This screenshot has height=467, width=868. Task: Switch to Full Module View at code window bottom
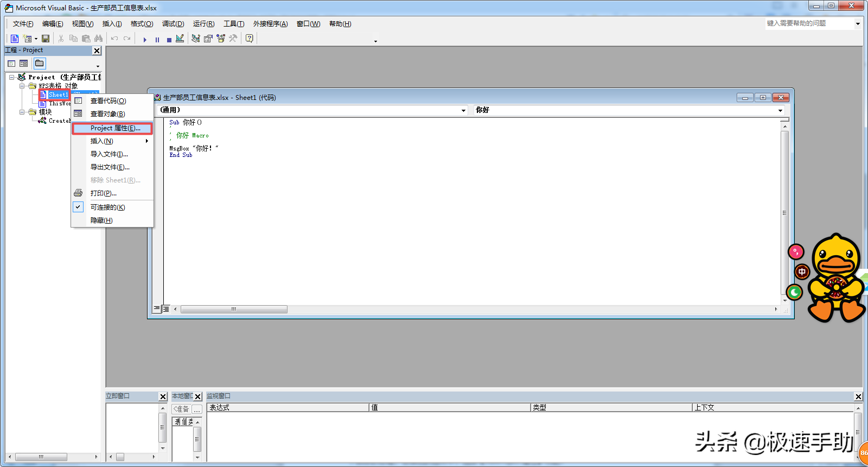pyautogui.click(x=166, y=309)
